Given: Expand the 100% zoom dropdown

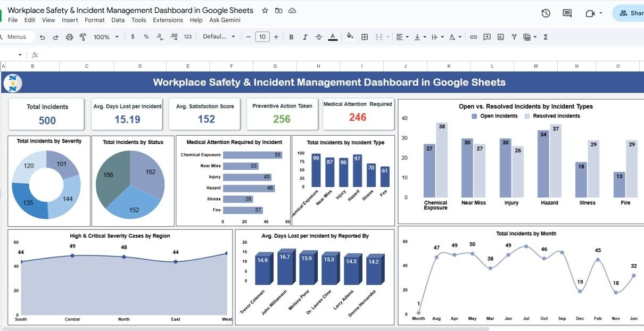Looking at the screenshot, I should tap(105, 37).
